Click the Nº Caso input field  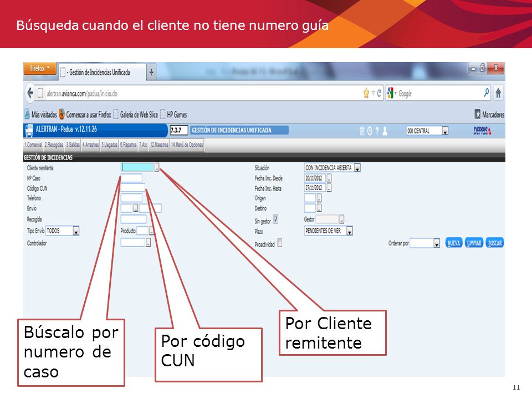131,178
